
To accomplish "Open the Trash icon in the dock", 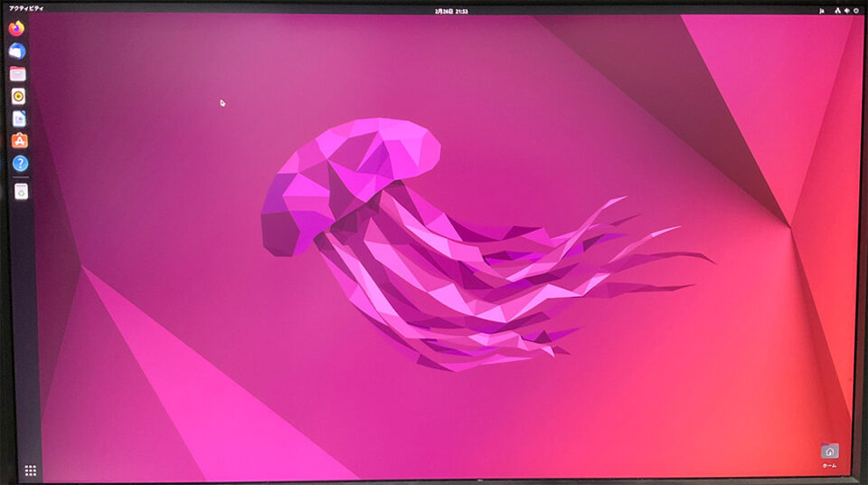I will coord(21,192).
